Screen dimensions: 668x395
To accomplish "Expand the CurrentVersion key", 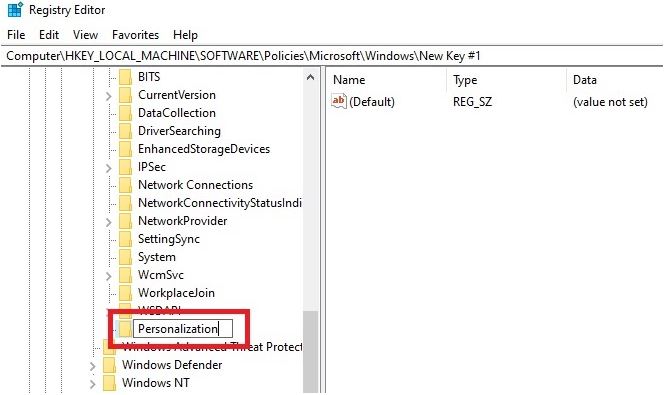I will 109,96.
